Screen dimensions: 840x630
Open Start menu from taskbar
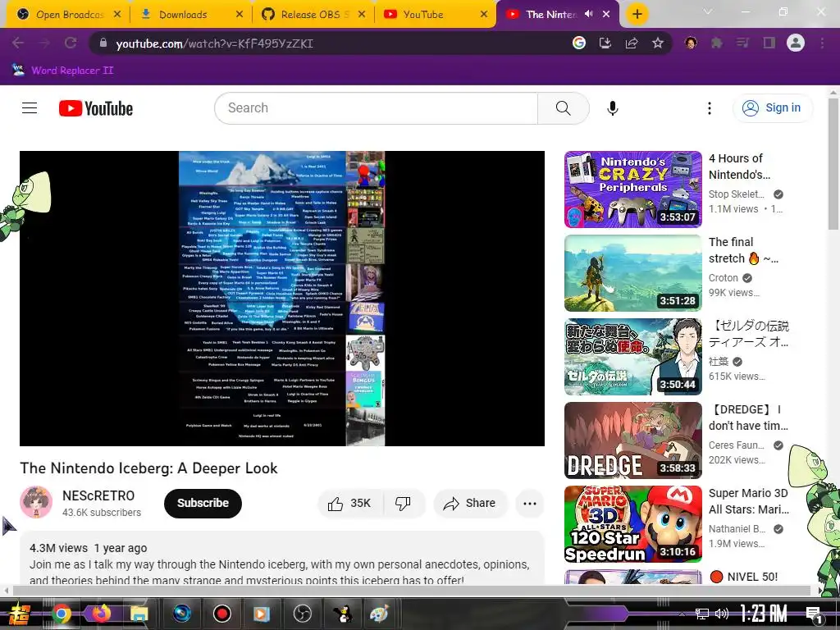pyautogui.click(x=21, y=614)
